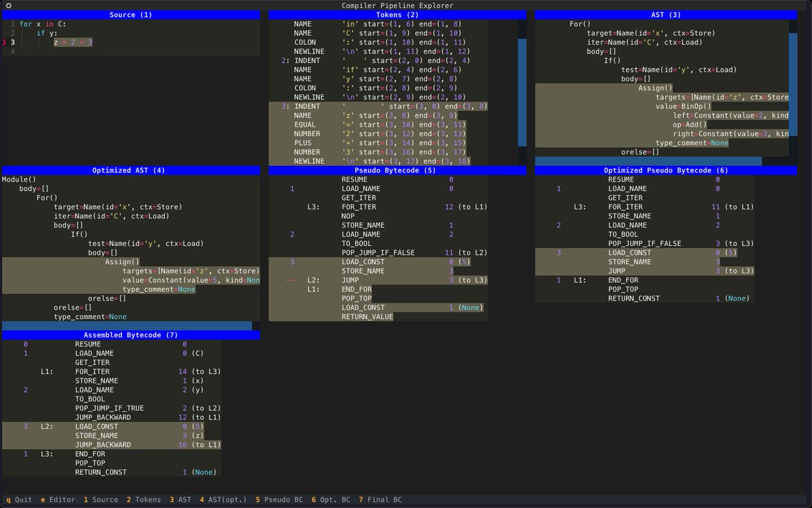This screenshot has height=508, width=812.
Task: Select source line 'if y:'
Action: tap(47, 33)
